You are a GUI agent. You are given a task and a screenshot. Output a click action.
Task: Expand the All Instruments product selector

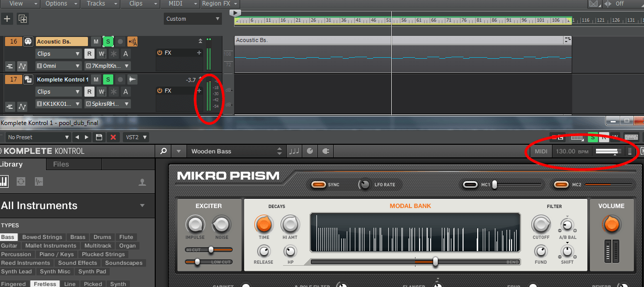coord(142,206)
